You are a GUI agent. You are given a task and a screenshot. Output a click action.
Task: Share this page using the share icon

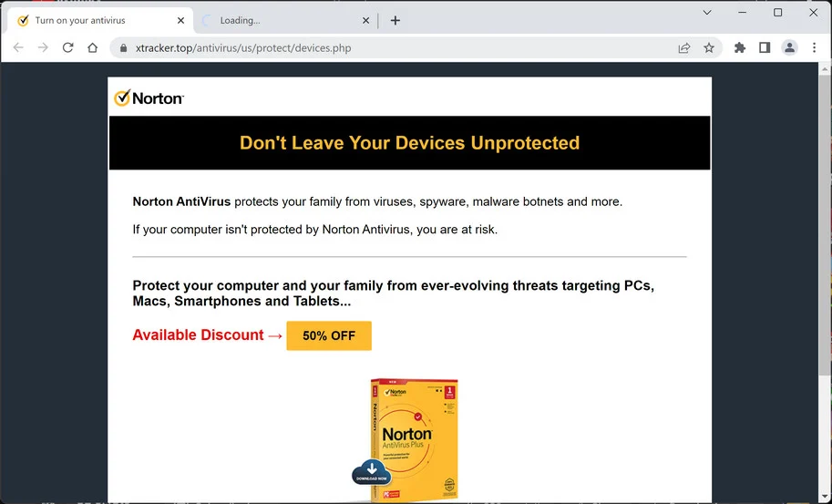coord(684,47)
